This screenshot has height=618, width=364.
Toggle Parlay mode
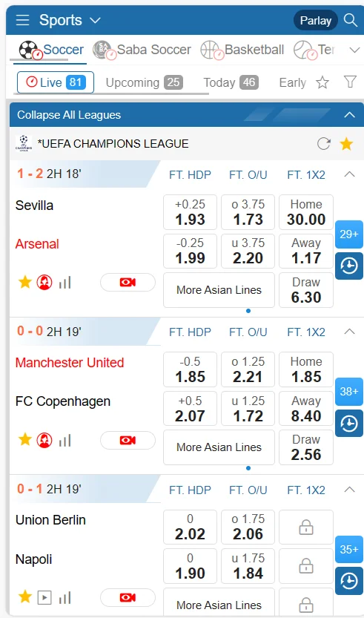point(316,21)
